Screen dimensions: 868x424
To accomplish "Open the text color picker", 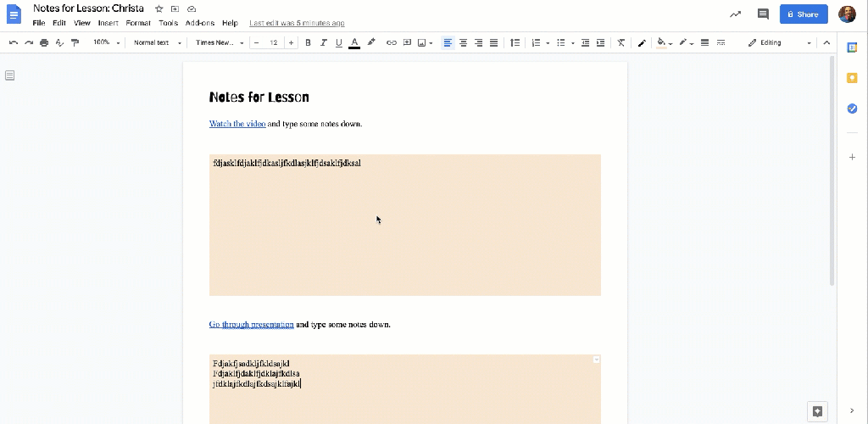I will (x=354, y=42).
